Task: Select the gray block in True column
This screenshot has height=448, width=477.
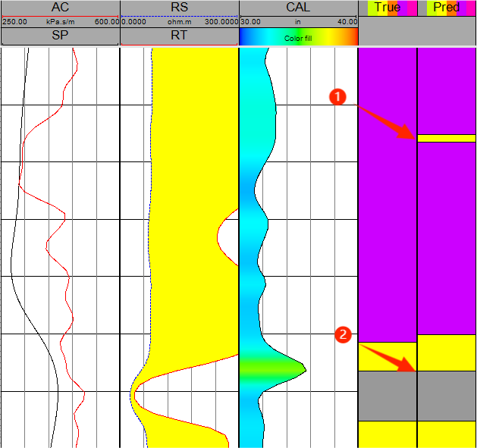Action: 387,396
